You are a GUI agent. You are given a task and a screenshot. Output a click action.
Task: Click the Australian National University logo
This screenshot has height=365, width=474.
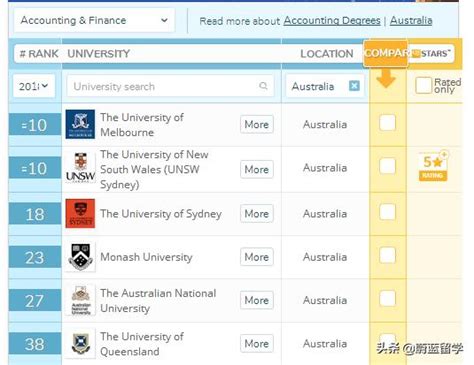[80, 300]
